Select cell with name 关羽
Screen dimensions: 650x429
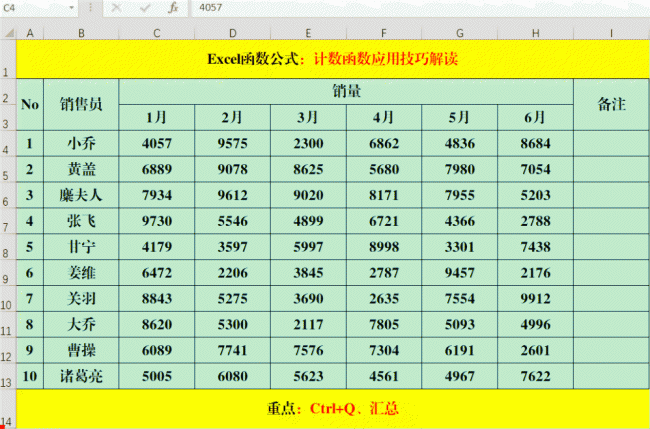[x=81, y=299]
